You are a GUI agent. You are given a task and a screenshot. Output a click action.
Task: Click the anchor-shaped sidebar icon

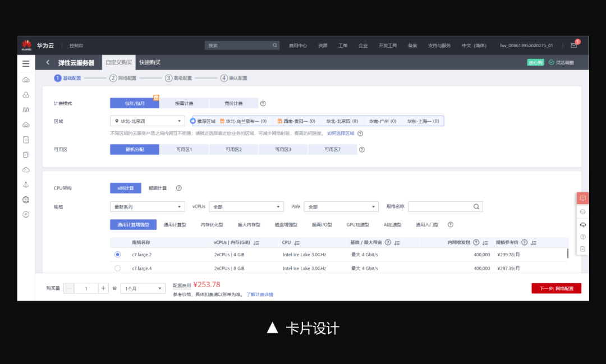(26, 185)
